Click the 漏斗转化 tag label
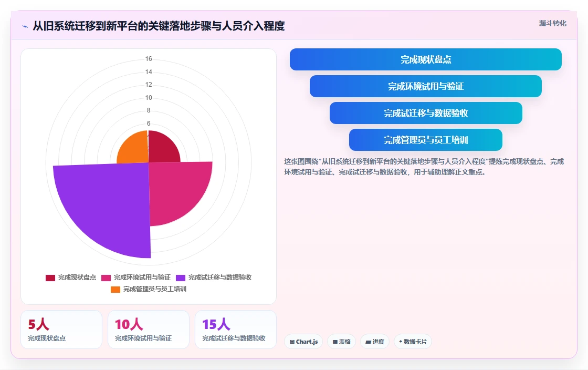 tap(552, 23)
